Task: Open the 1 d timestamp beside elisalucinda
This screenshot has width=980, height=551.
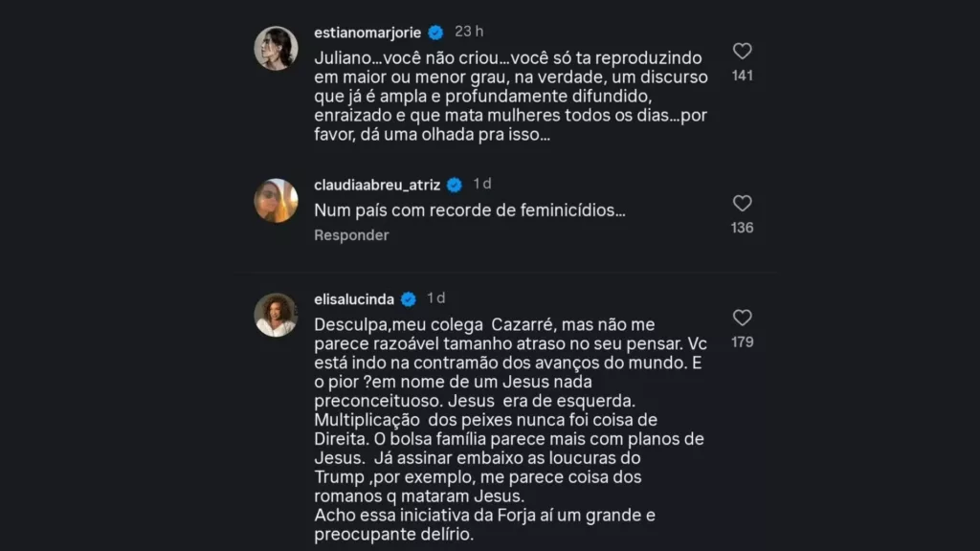Action: coord(436,298)
